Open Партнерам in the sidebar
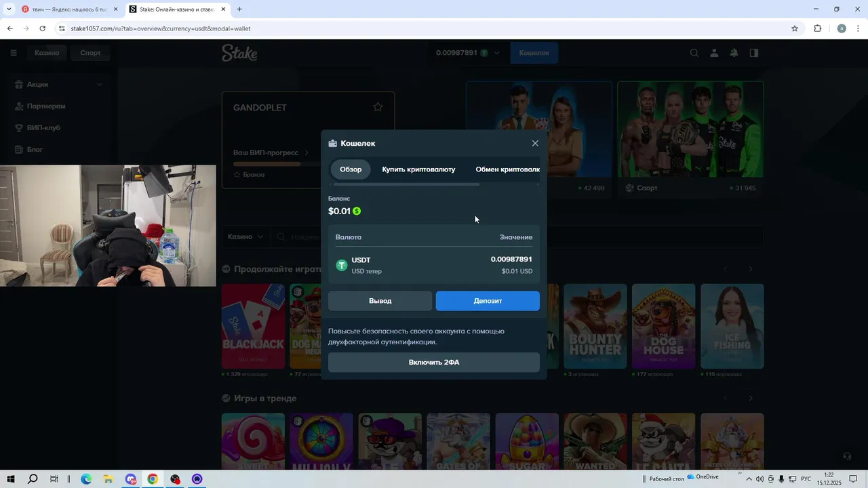This screenshot has height=488, width=868. click(46, 106)
